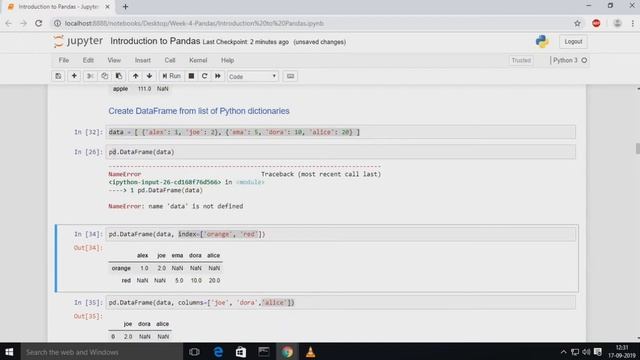Click the browser back arrow
This screenshot has width=640, height=360.
click(9, 23)
